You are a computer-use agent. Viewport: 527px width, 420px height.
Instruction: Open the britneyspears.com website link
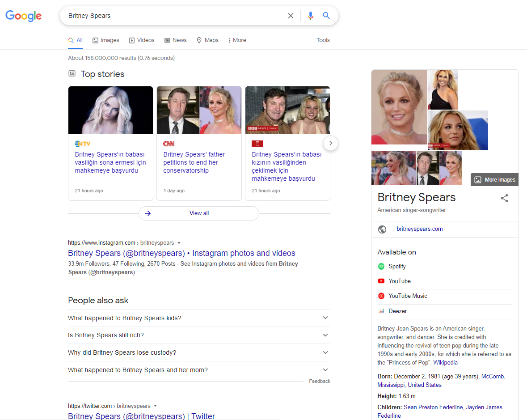click(419, 229)
